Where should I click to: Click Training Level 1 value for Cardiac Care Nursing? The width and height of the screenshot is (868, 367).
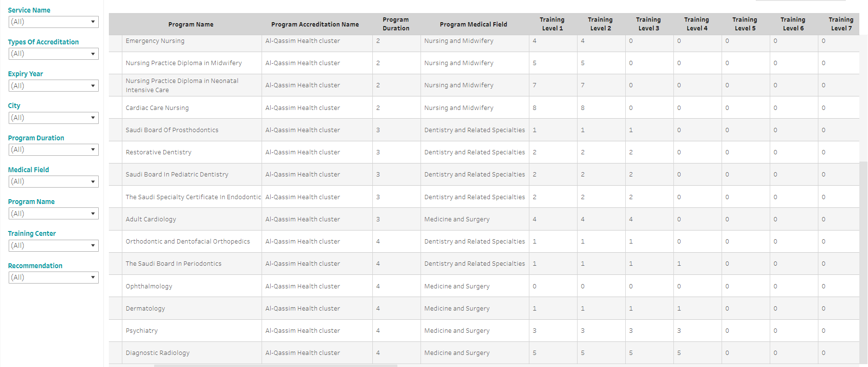(x=535, y=108)
